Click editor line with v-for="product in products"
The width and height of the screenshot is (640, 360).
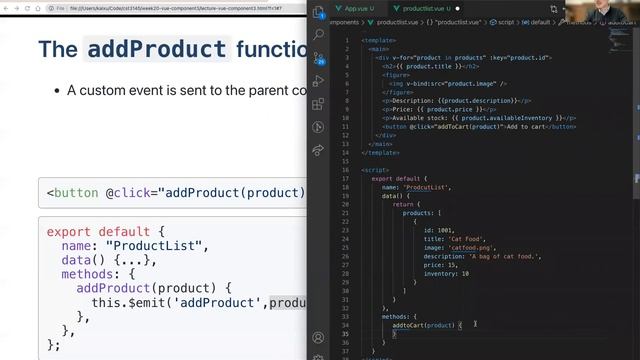tap(463, 58)
